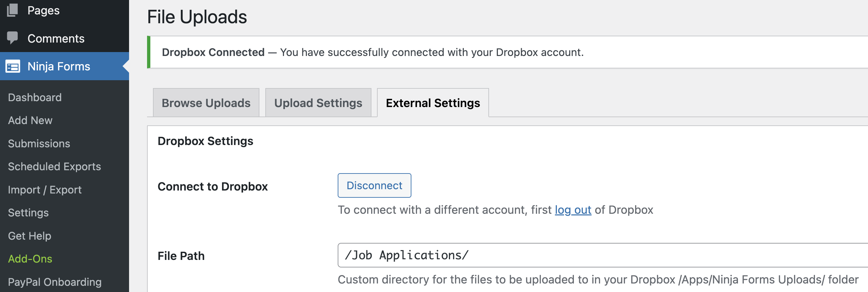Select Ninja Forms in the sidebar
868x292 pixels.
coord(64,66)
